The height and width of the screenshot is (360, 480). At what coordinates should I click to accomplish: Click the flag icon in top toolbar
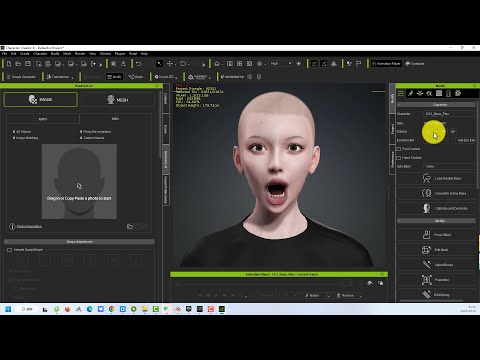tap(359, 63)
